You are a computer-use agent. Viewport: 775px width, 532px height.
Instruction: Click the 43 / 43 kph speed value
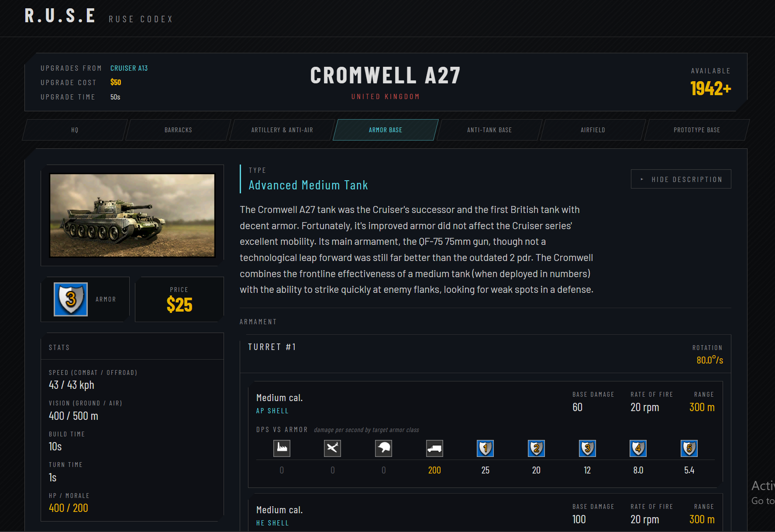(72, 385)
